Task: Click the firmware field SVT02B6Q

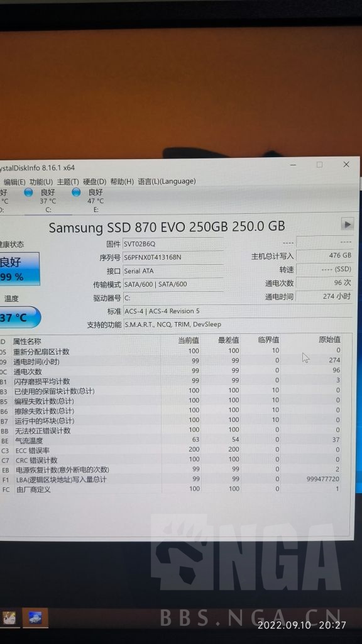Action: (173, 244)
